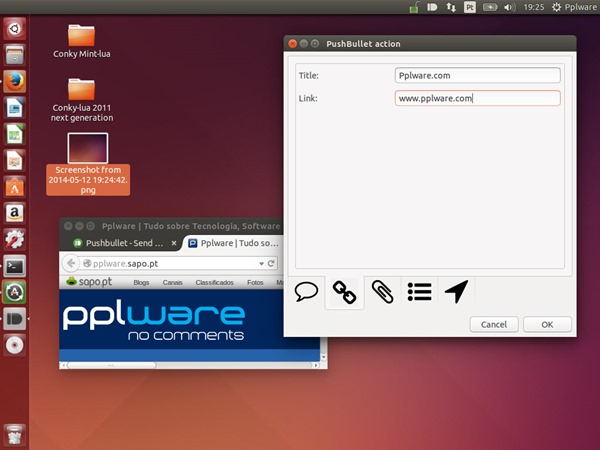Viewport: 600px width, 450px height.
Task: Open Fotos link in sapo bar
Action: click(x=255, y=282)
